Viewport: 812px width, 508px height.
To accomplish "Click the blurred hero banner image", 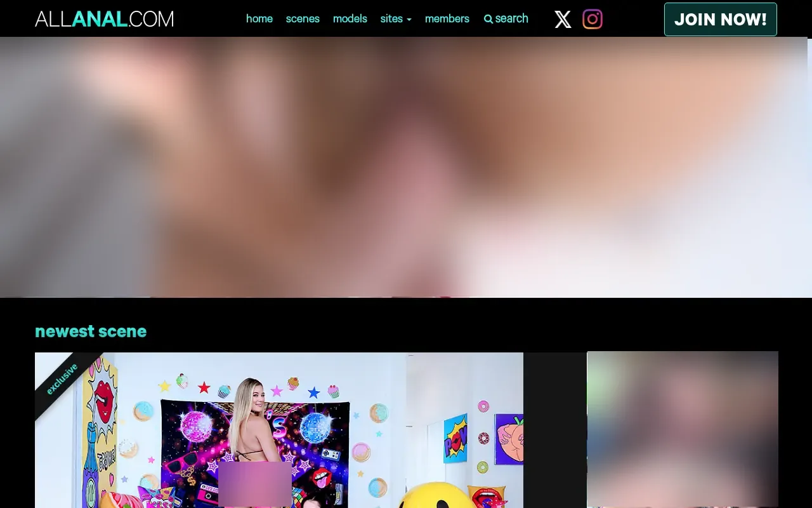I will [406, 167].
